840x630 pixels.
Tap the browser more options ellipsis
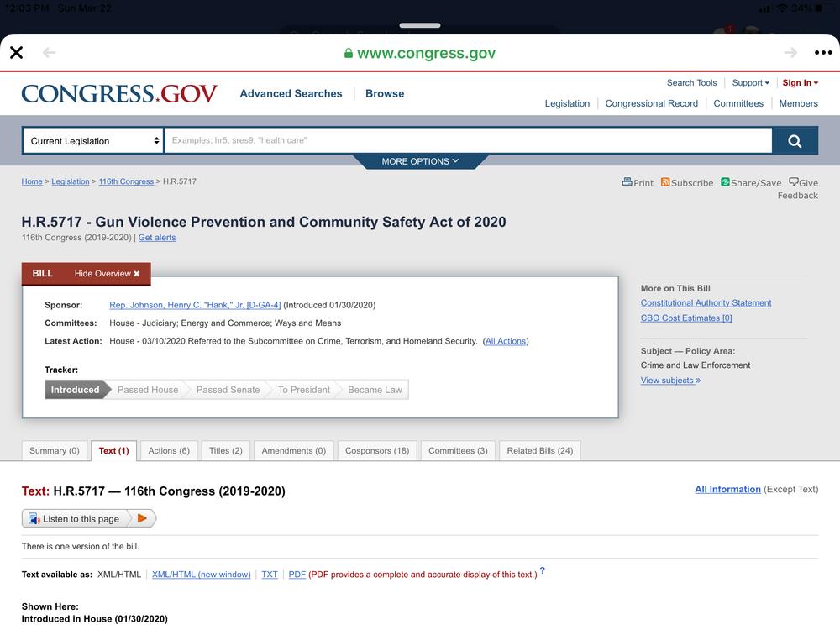(x=822, y=53)
